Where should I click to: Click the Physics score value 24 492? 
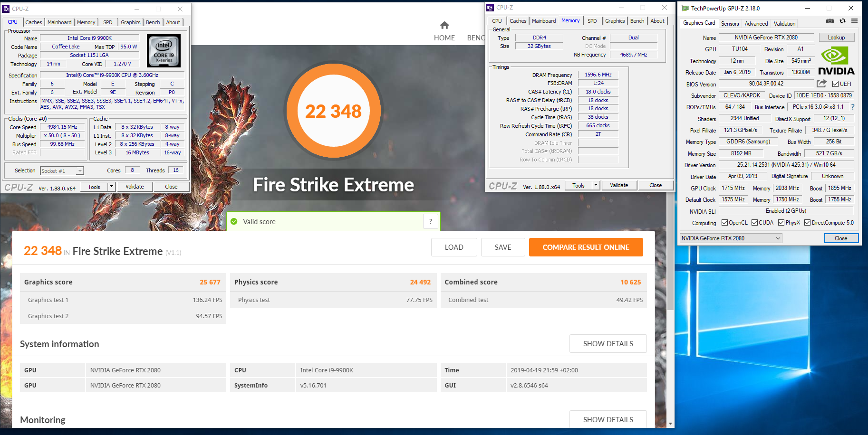click(x=420, y=282)
